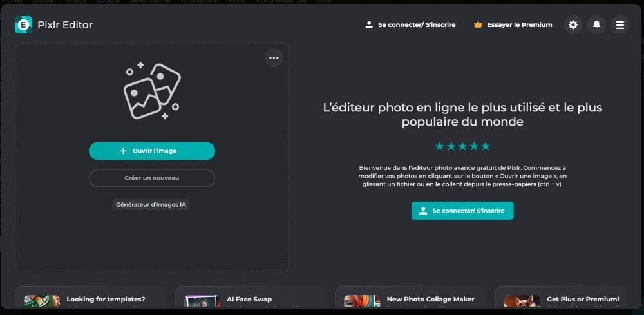
Task: Open the AI Face Swap card title
Action: point(249,300)
